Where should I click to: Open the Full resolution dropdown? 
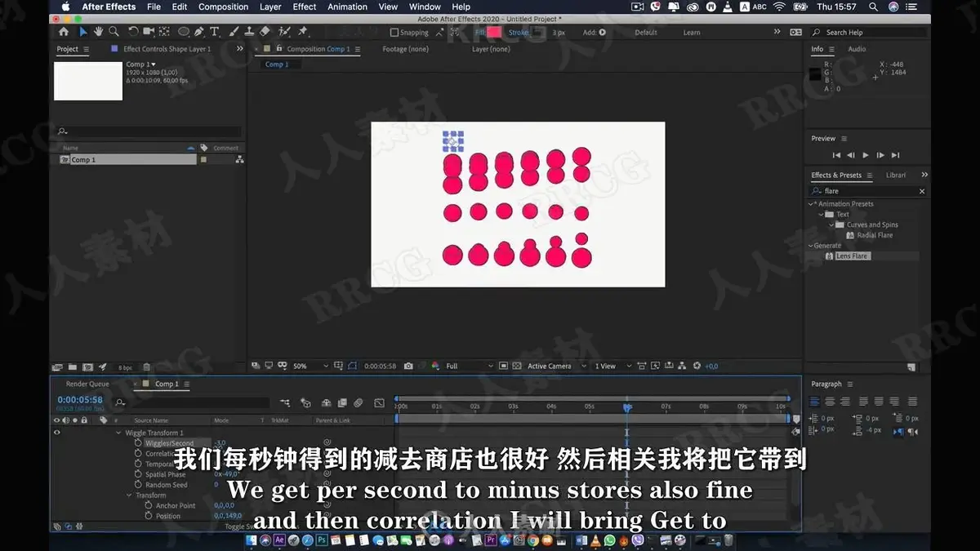[470, 366]
